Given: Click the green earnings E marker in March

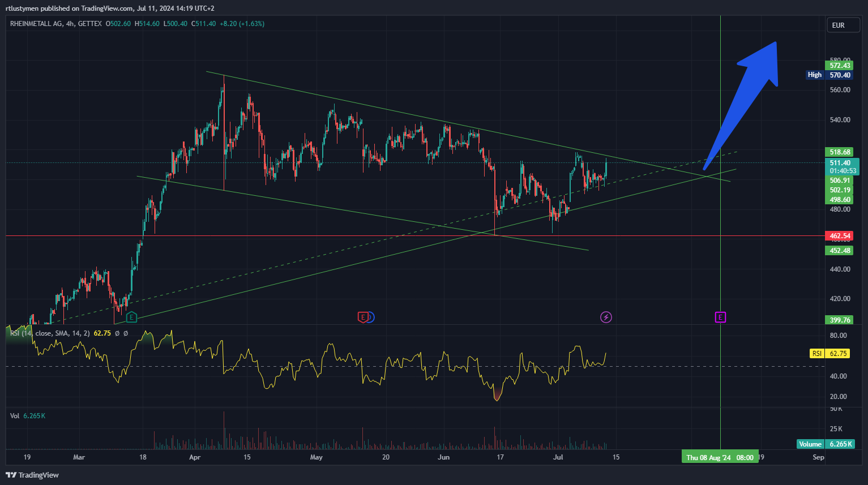Looking at the screenshot, I should click(x=131, y=317).
